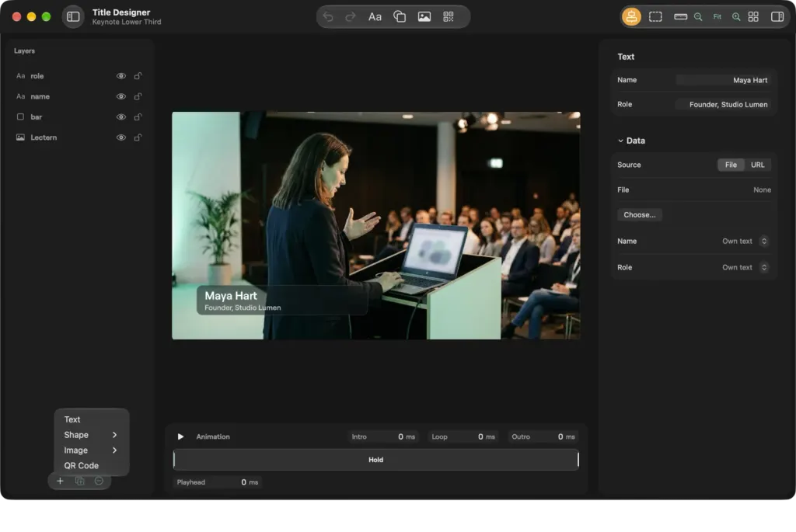Click the Hold bar in the timeline
This screenshot has width=796, height=532.
click(x=375, y=460)
